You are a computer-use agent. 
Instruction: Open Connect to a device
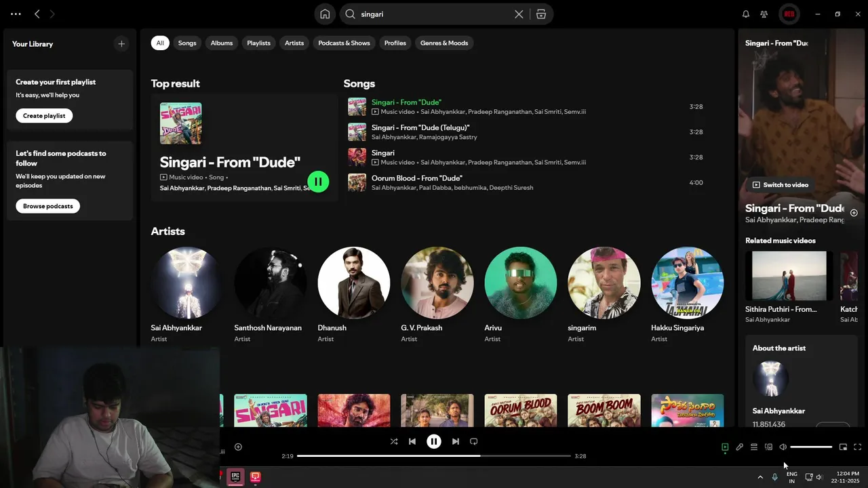(768, 447)
